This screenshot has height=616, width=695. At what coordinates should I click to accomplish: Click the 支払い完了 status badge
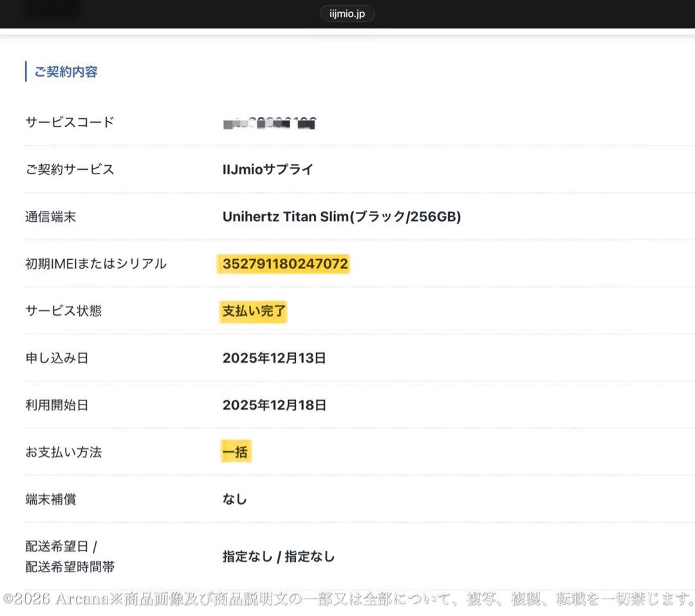254,311
